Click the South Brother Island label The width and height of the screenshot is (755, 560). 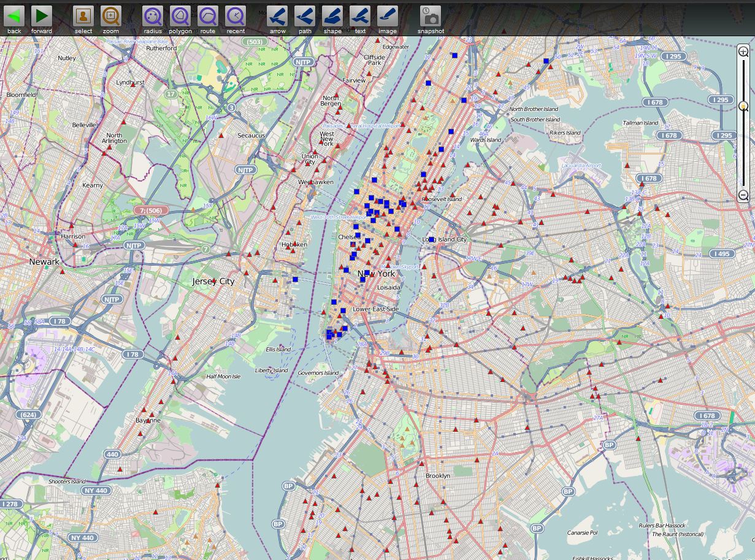click(x=535, y=120)
